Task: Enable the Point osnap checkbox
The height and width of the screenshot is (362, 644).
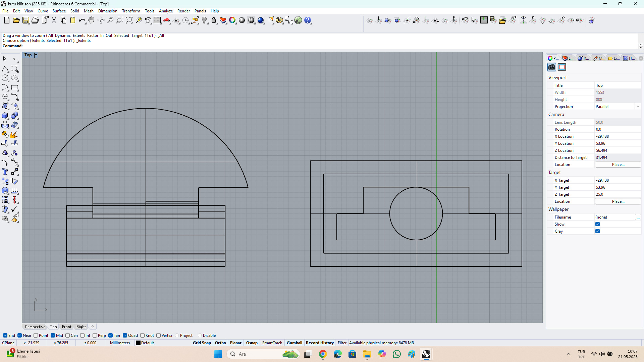Action: point(36,336)
